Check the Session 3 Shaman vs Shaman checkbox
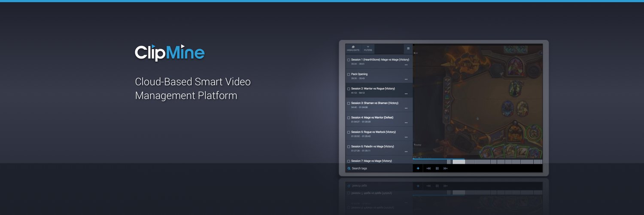Viewport: 644px width, 215px height. (x=349, y=103)
